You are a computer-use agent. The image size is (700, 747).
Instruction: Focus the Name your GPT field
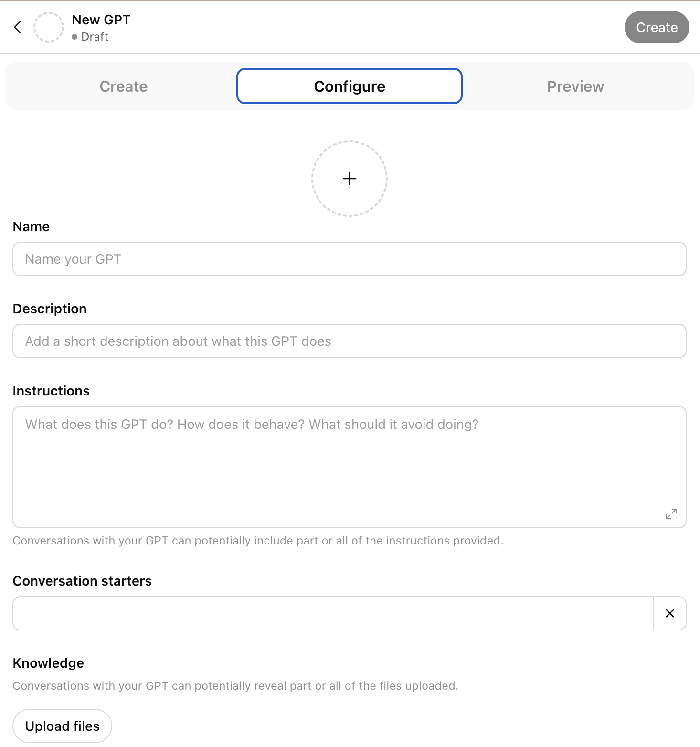tap(350, 259)
